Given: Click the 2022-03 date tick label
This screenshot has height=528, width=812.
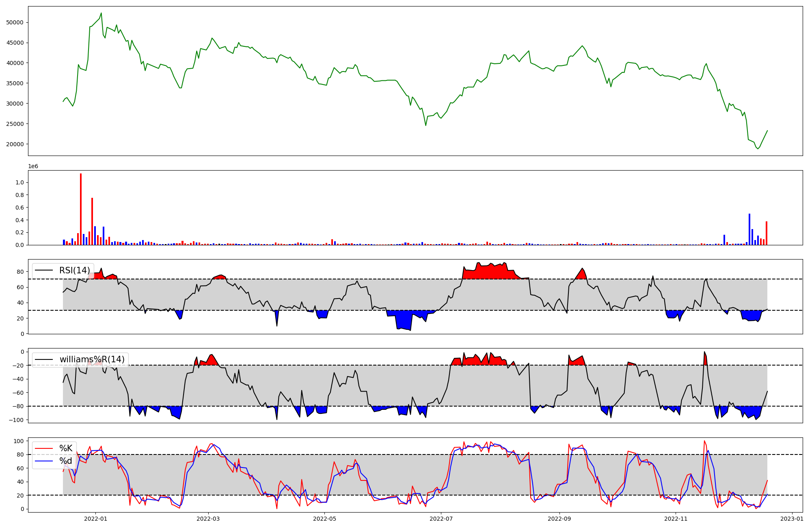Looking at the screenshot, I should (x=208, y=519).
